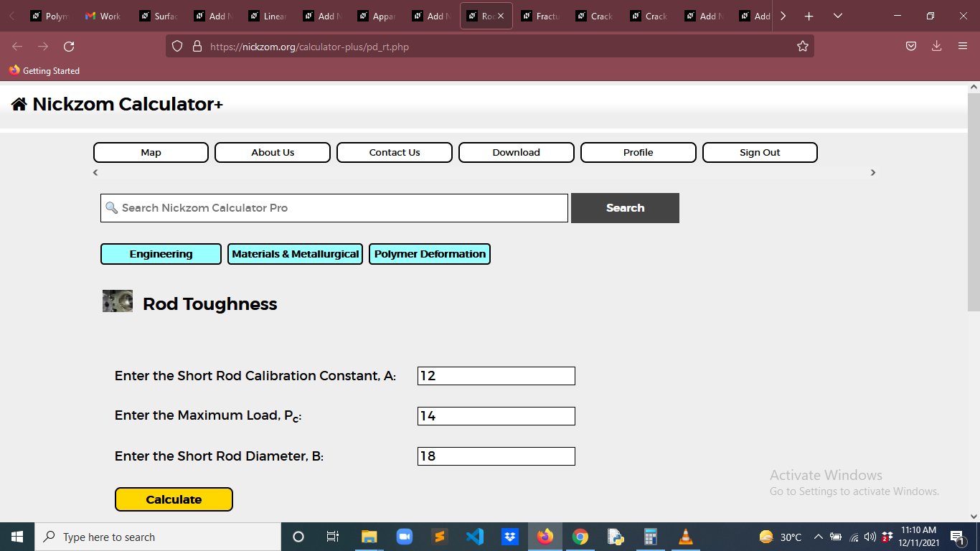The width and height of the screenshot is (980, 551).
Task: Click the Short Rod Diameter B field
Action: click(496, 456)
